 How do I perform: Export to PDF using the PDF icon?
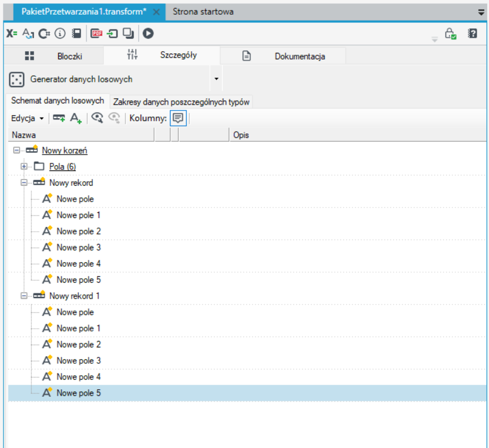pyautogui.click(x=96, y=34)
